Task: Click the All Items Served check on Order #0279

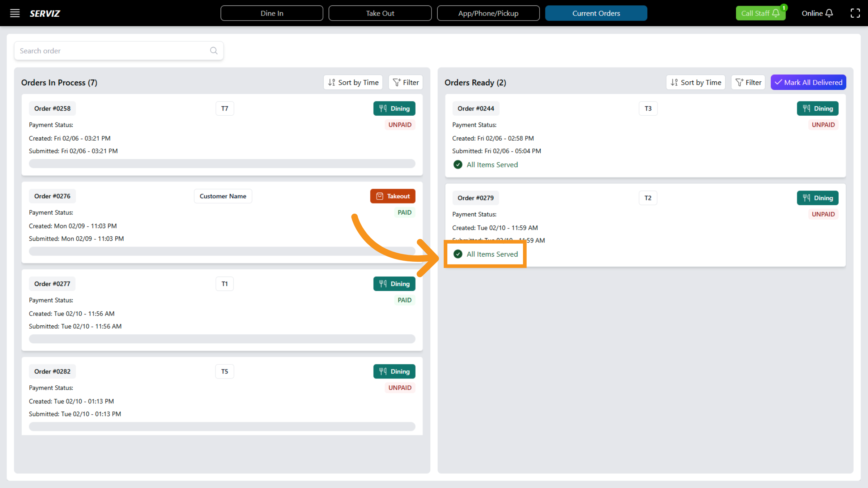Action: 458,254
